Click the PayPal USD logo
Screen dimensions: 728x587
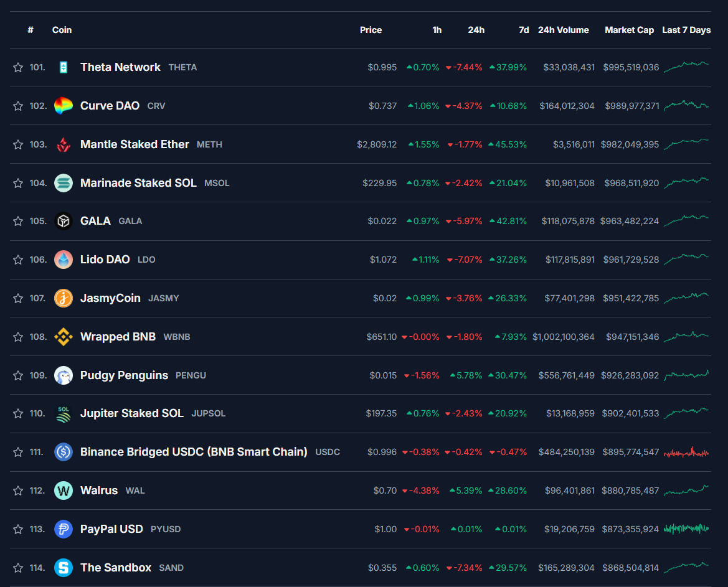pos(64,529)
